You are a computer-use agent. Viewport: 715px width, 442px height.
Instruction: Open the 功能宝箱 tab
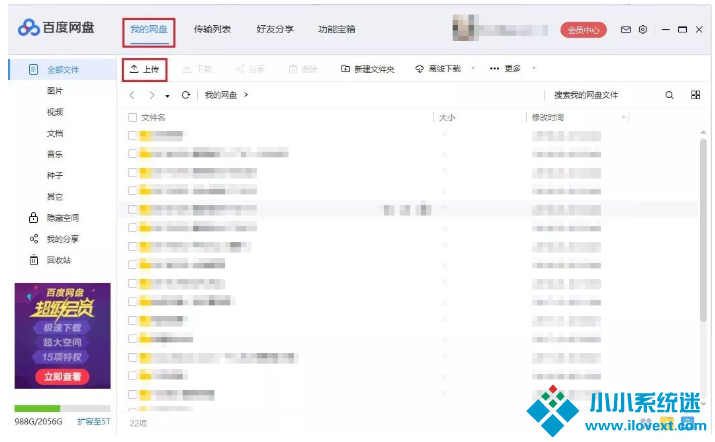point(337,30)
